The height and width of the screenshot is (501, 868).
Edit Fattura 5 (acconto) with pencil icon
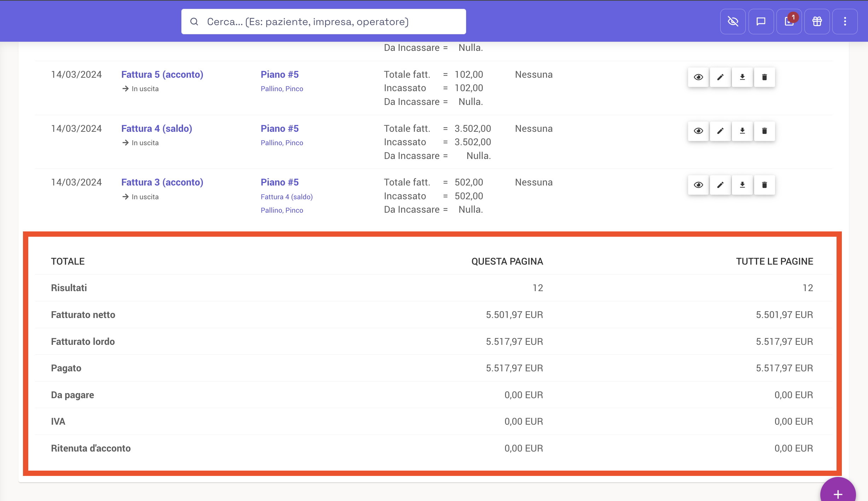pos(720,77)
